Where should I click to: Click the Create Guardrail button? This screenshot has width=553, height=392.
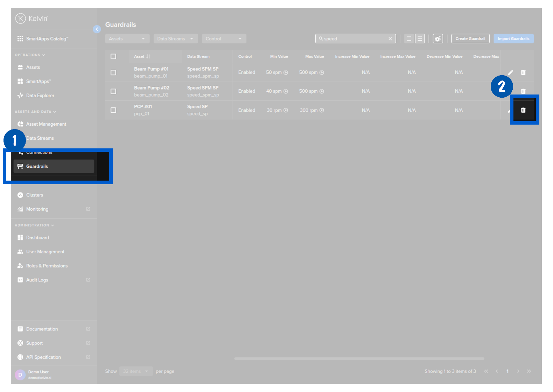pyautogui.click(x=470, y=39)
